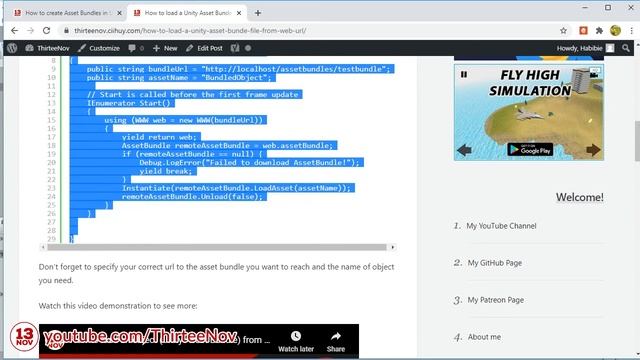Go forward to the next page
This screenshot has height=360, width=640.
30,31
